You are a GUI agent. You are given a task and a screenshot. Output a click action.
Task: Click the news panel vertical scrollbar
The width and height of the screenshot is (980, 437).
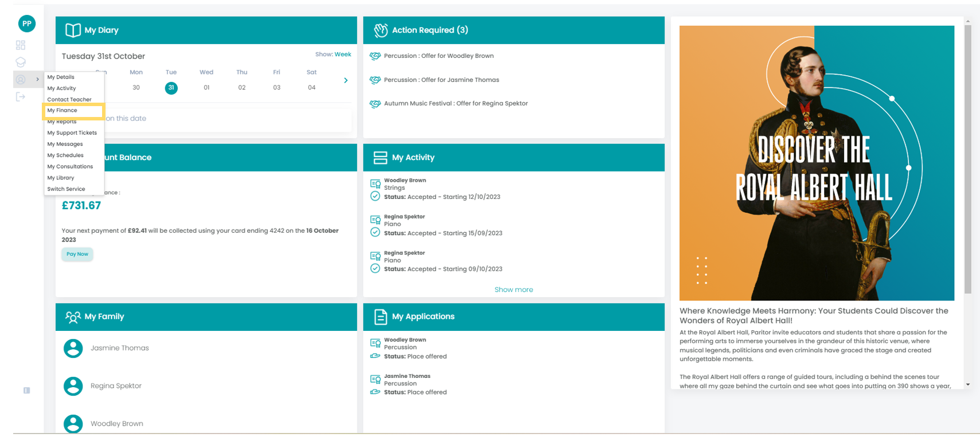coord(968,159)
